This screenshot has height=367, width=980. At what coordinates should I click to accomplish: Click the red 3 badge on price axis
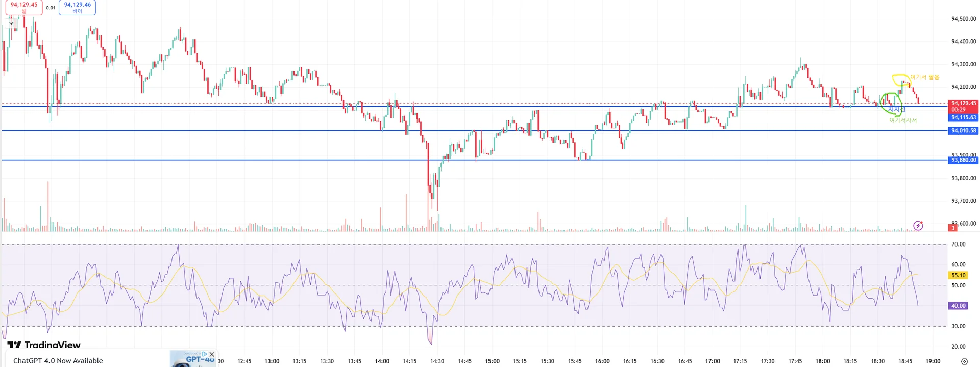click(952, 228)
